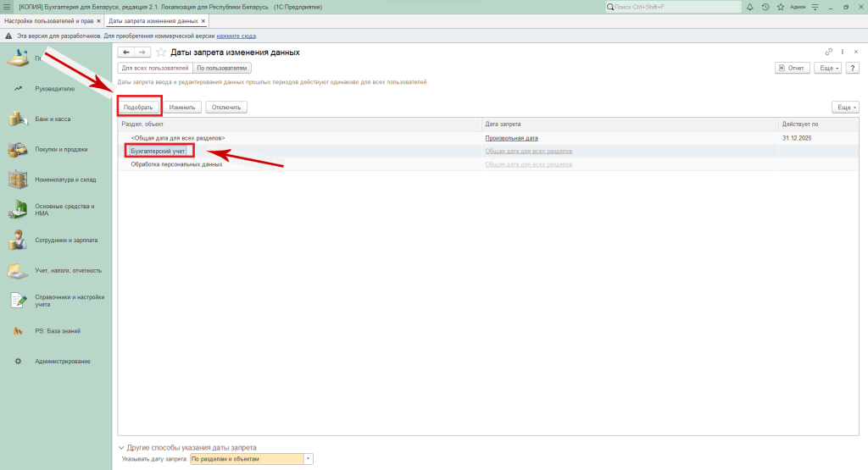
Task: Open the Администрирование gear section
Action: (x=62, y=362)
